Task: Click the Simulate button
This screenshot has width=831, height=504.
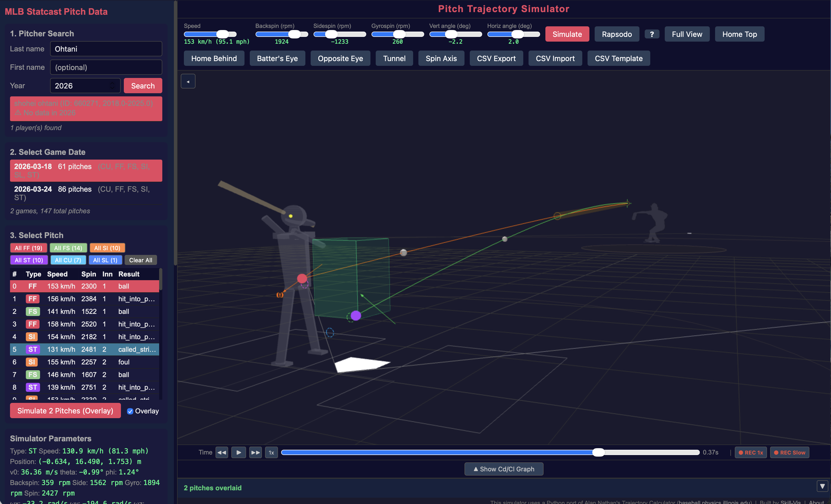Action: click(567, 34)
